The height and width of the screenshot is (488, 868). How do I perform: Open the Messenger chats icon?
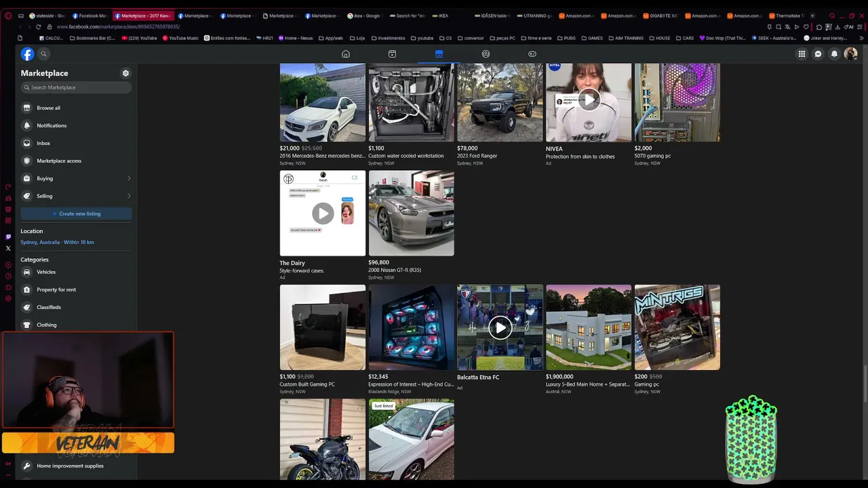(x=818, y=54)
